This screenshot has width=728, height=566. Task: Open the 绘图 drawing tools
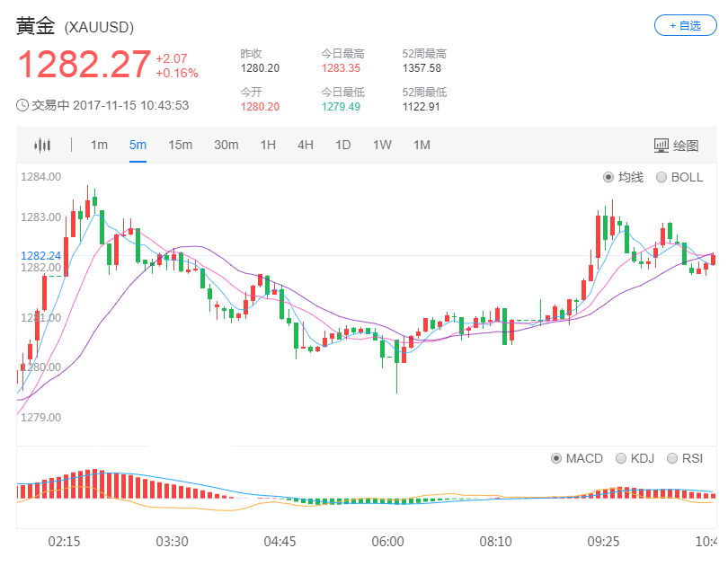coord(679,144)
